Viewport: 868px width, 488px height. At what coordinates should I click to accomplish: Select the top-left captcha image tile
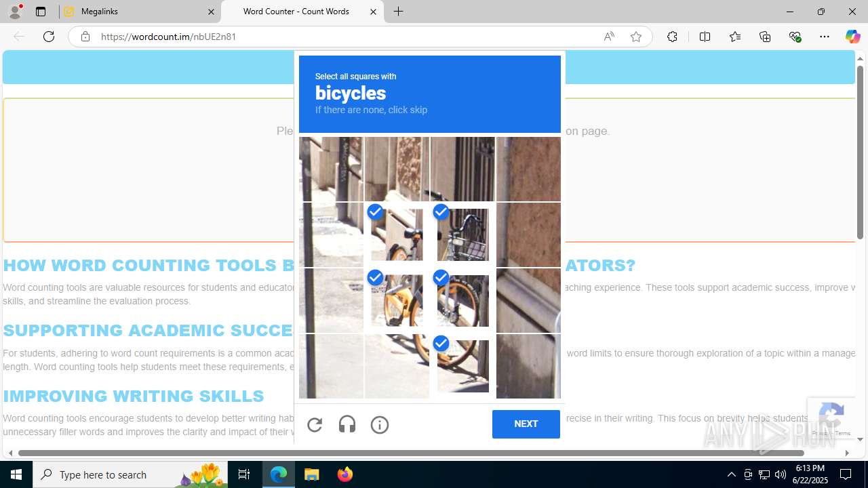(331, 169)
